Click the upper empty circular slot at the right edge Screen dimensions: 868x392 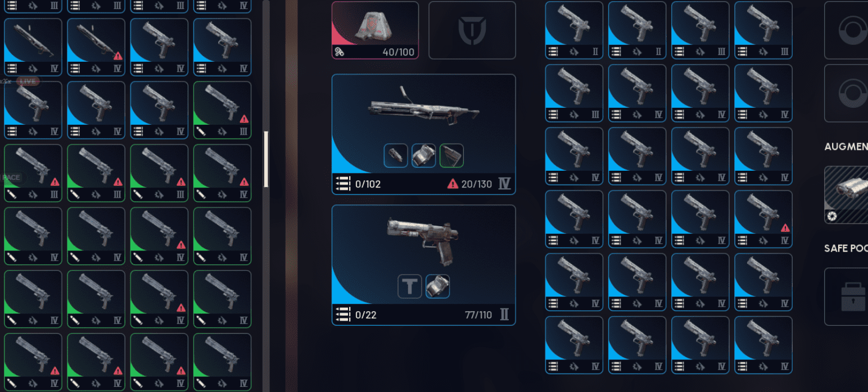(x=846, y=30)
